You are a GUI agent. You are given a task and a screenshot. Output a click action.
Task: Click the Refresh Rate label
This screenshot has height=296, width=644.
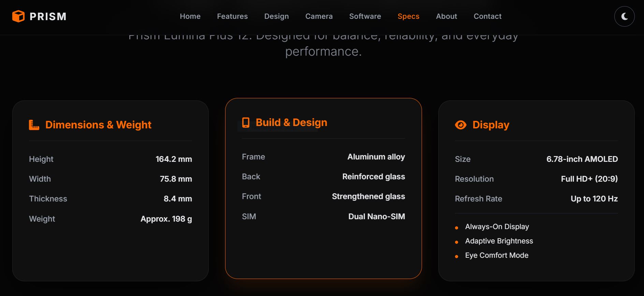tap(478, 199)
